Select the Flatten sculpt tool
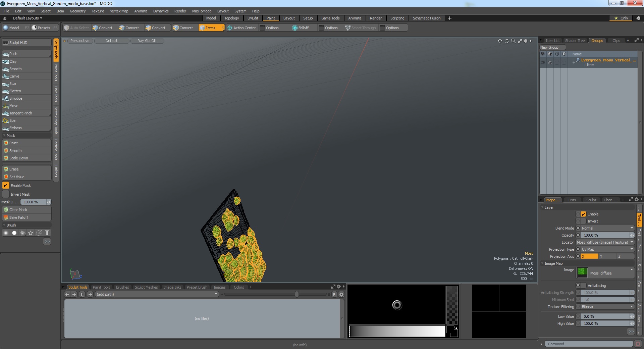The height and width of the screenshot is (349, 644). [26, 91]
